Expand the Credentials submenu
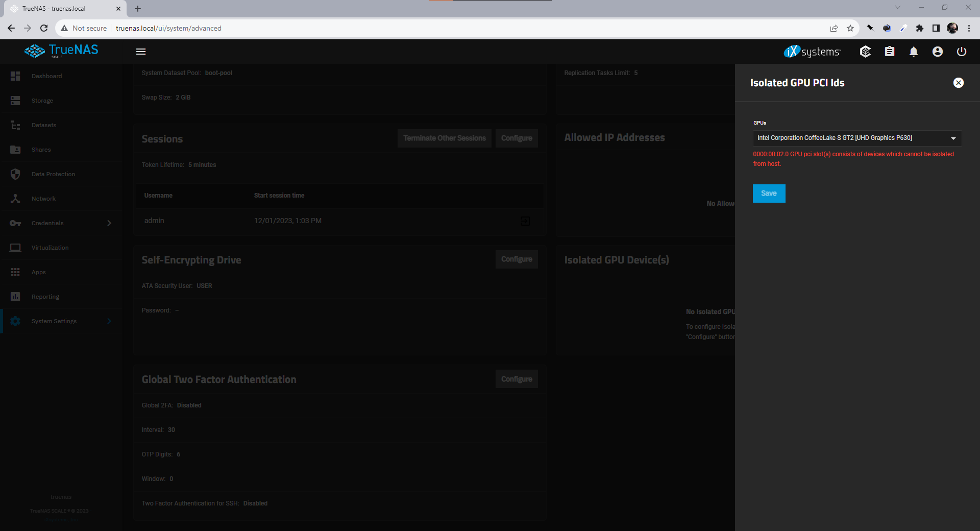 click(x=109, y=223)
